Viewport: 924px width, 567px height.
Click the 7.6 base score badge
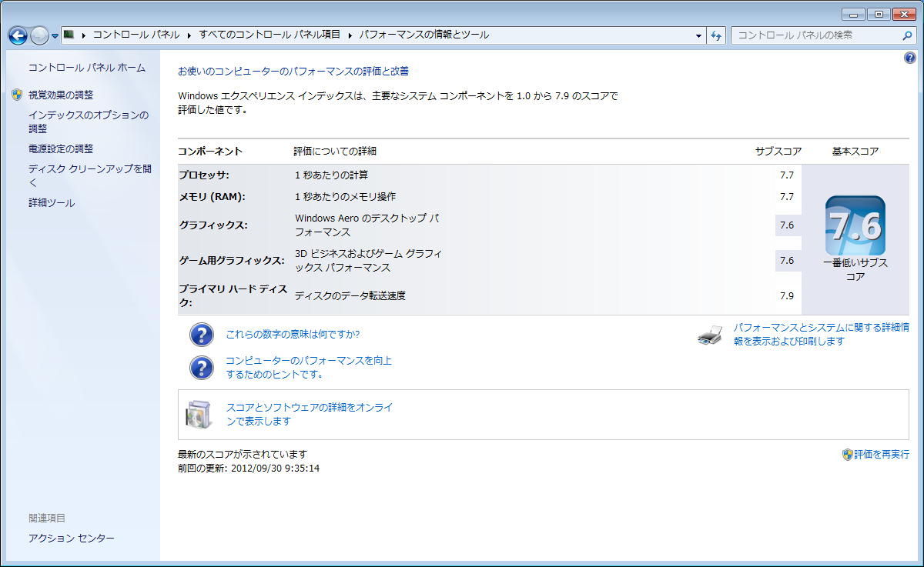click(x=855, y=225)
